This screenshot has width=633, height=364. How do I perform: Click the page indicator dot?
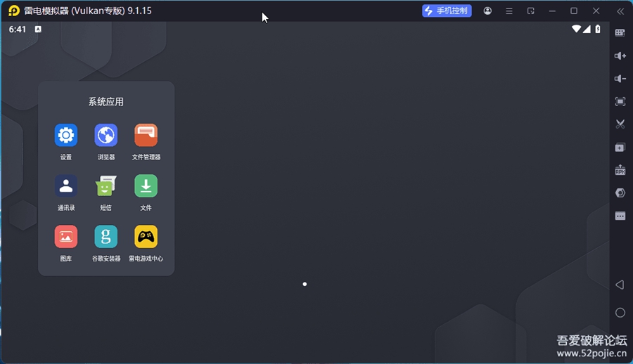[305, 284]
